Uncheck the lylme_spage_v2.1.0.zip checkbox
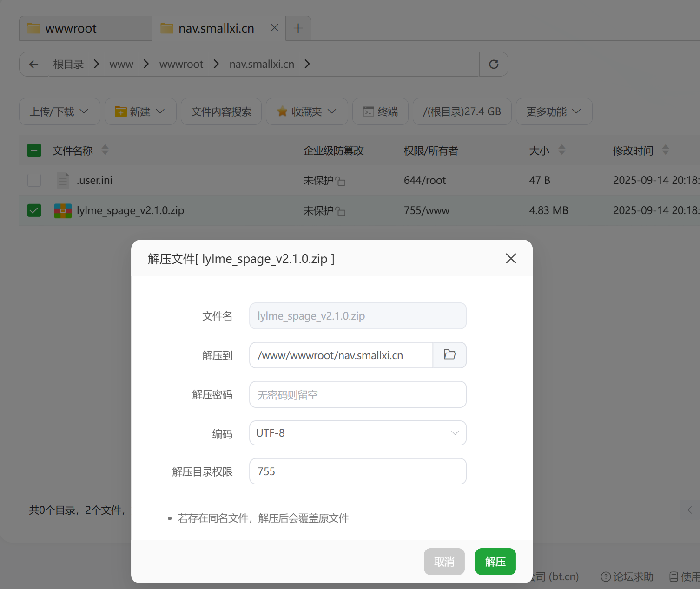This screenshot has width=700, height=589. 34,210
